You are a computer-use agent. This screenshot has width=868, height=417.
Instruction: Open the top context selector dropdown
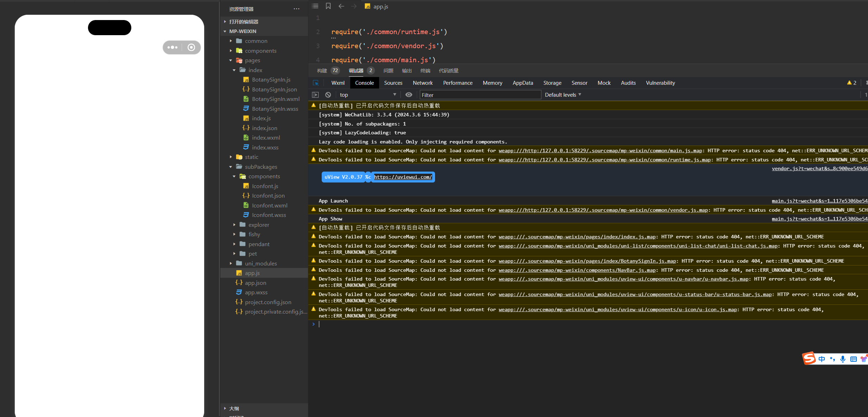(367, 95)
